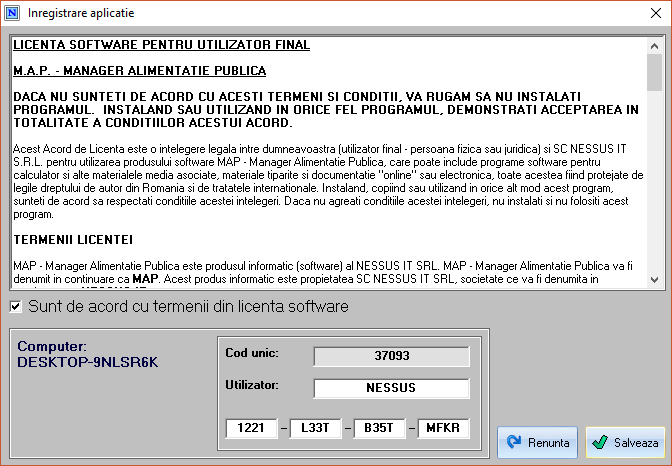
Task: Click the license text scroll up arrow
Action: click(x=654, y=46)
